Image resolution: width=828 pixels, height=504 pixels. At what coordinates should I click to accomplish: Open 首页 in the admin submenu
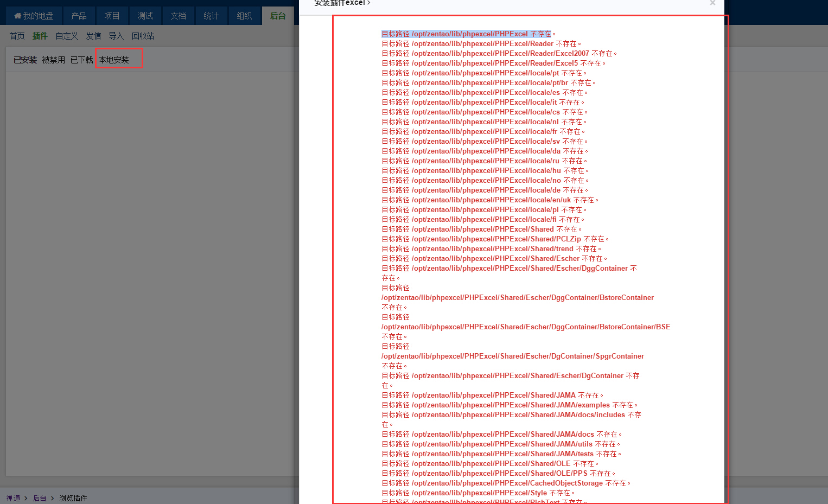coord(17,36)
